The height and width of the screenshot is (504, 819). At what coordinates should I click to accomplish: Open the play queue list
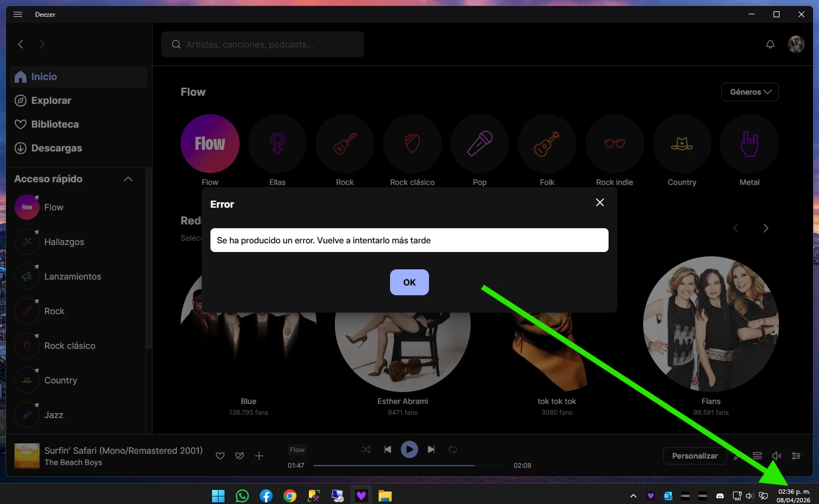tap(757, 456)
